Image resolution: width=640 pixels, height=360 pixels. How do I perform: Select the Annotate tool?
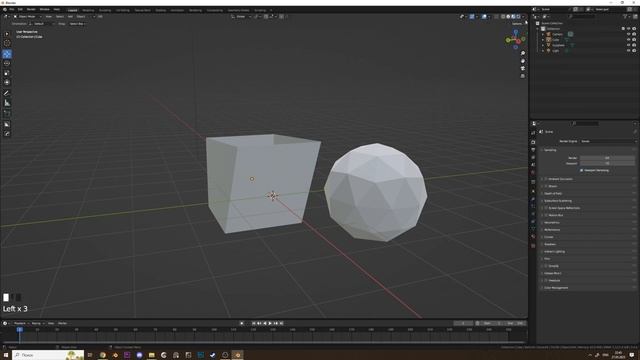7,93
